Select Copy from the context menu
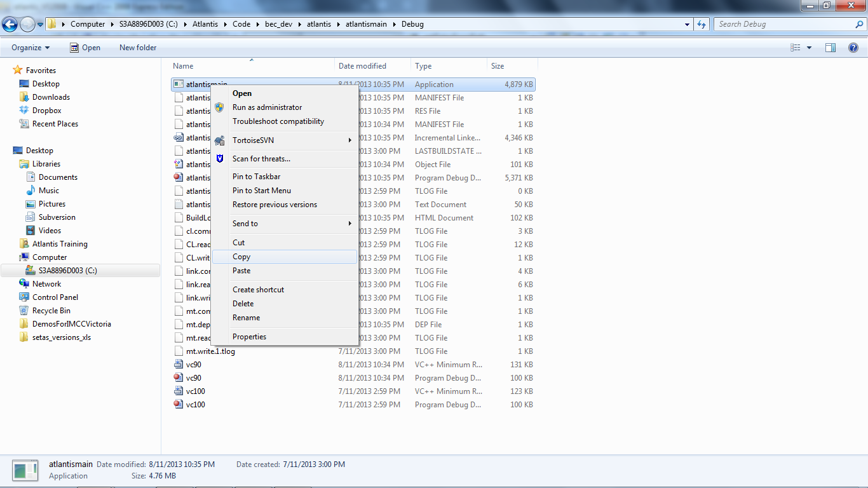Image resolution: width=868 pixels, height=488 pixels. coord(241,257)
